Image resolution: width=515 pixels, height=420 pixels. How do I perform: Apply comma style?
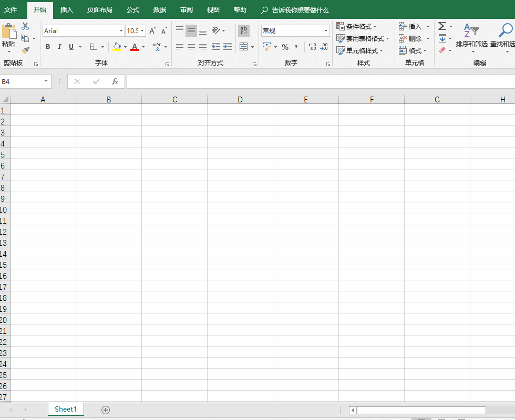click(296, 47)
